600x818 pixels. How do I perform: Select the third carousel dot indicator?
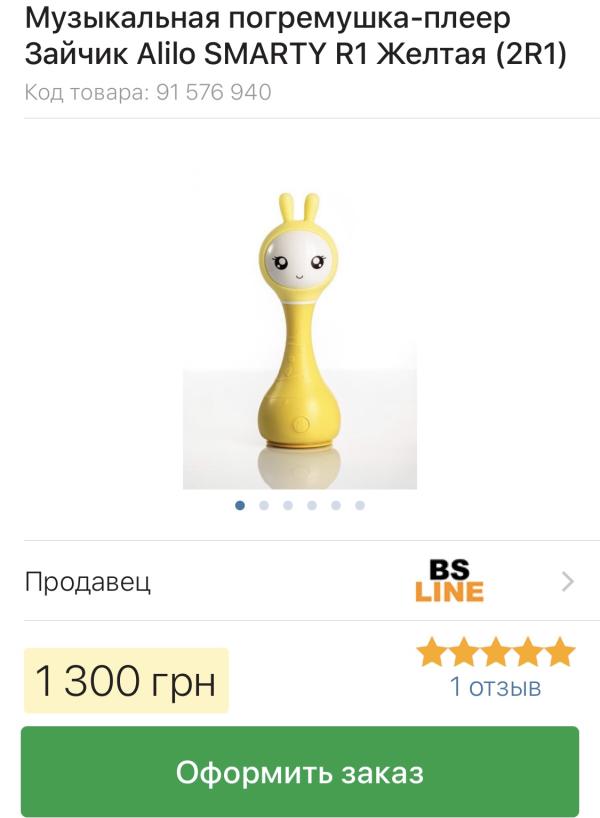pos(288,505)
